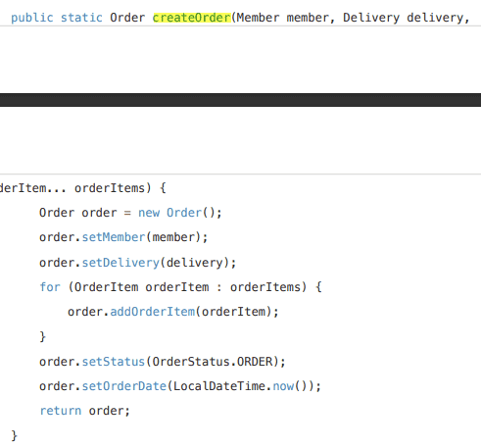This screenshot has height=448, width=481.
Task: Click OrderStatus.ORDER enum argument
Action: tap(213, 362)
